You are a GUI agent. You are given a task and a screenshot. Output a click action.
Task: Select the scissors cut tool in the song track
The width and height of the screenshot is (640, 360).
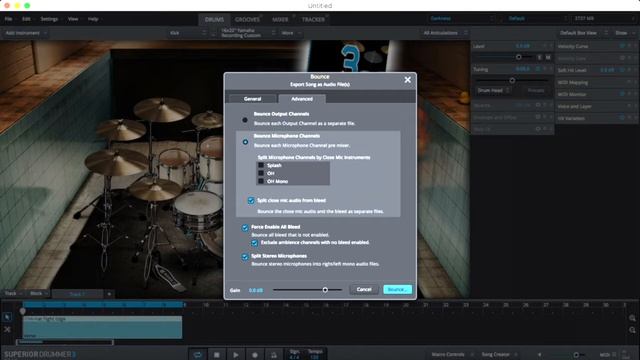tap(7, 329)
